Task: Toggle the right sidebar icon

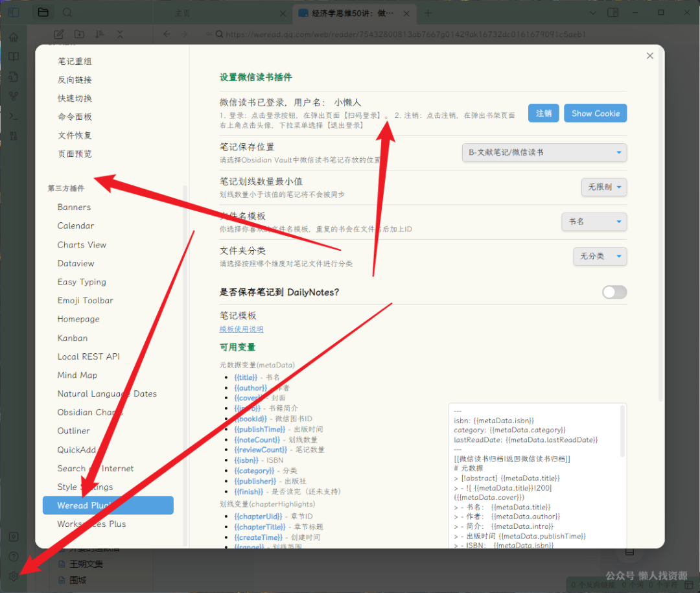Action: coord(613,12)
